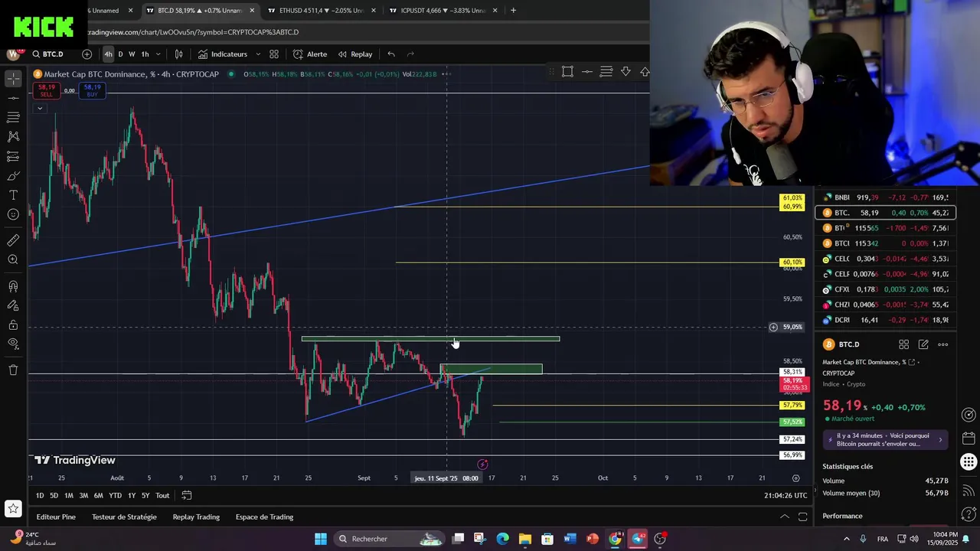Select the D daily timeframe
Viewport: 980px width, 551px height.
point(120,54)
